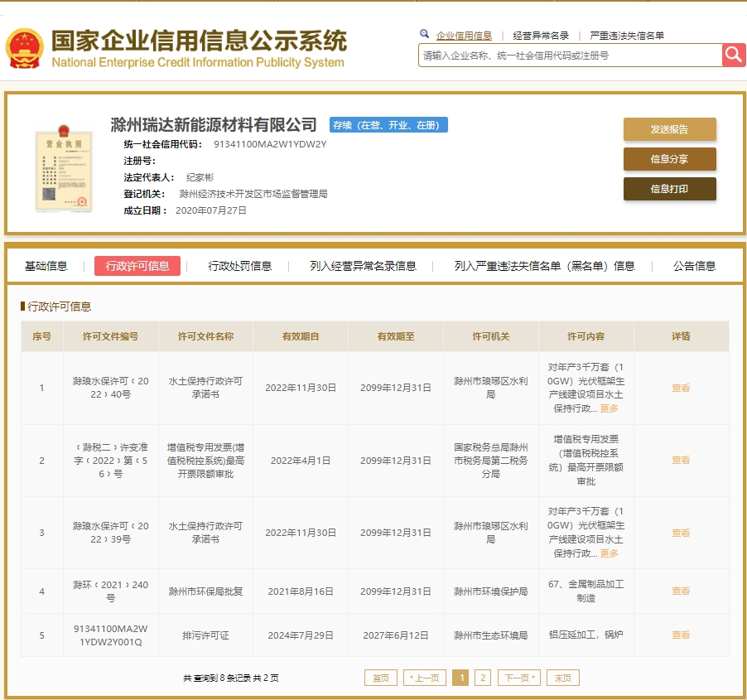Select page 1 in pagination

click(461, 678)
